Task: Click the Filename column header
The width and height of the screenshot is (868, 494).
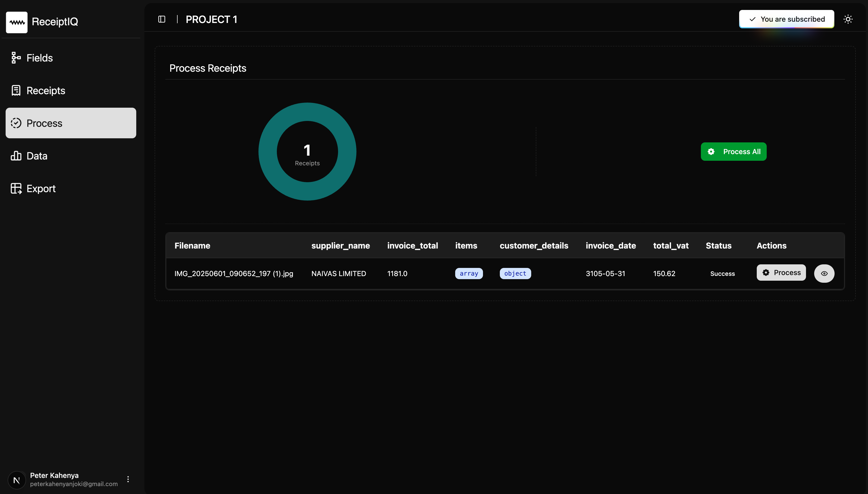Action: (x=192, y=246)
